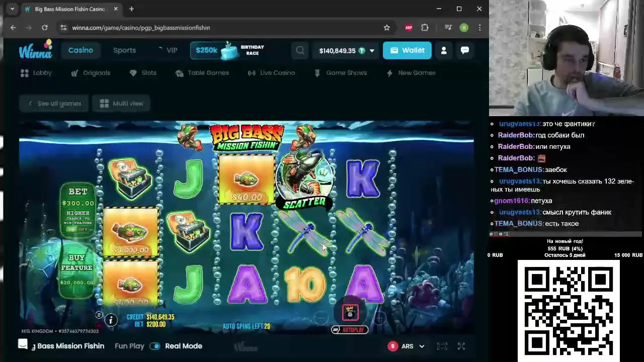The height and width of the screenshot is (362, 644).
Task: Toggle the Higher Chance to Win Feature
Action: point(77,229)
